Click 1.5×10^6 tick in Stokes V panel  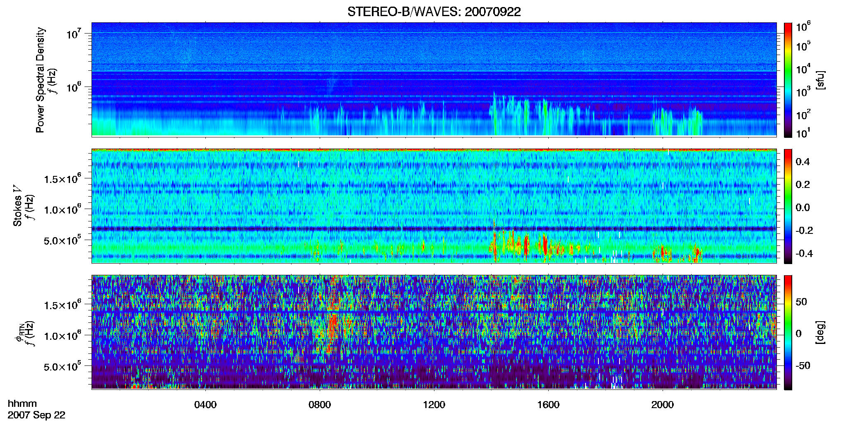[62, 179]
